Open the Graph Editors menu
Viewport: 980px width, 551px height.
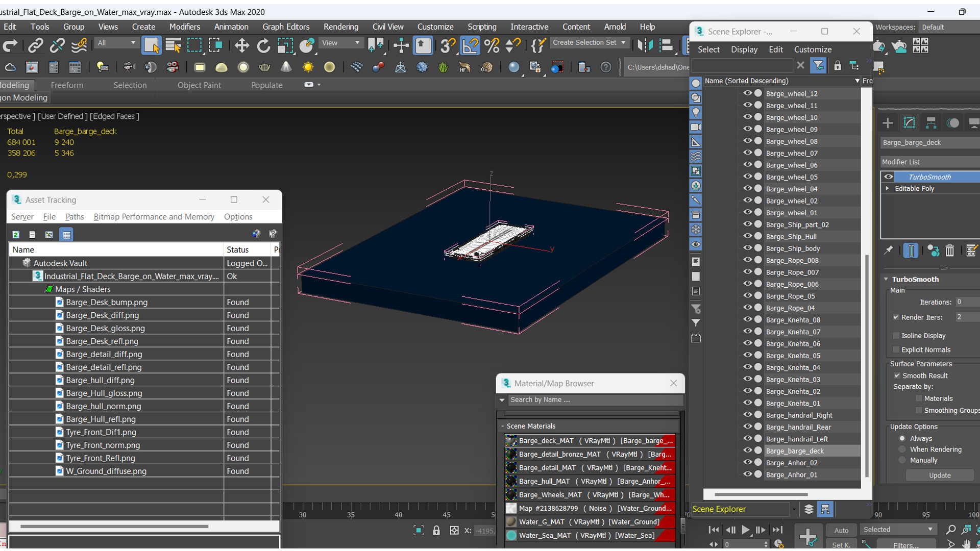point(286,27)
